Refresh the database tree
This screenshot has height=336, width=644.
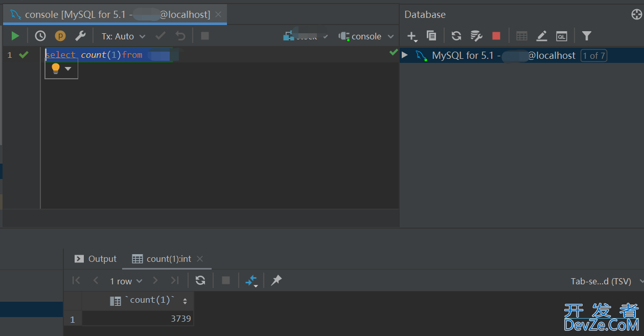click(x=456, y=36)
